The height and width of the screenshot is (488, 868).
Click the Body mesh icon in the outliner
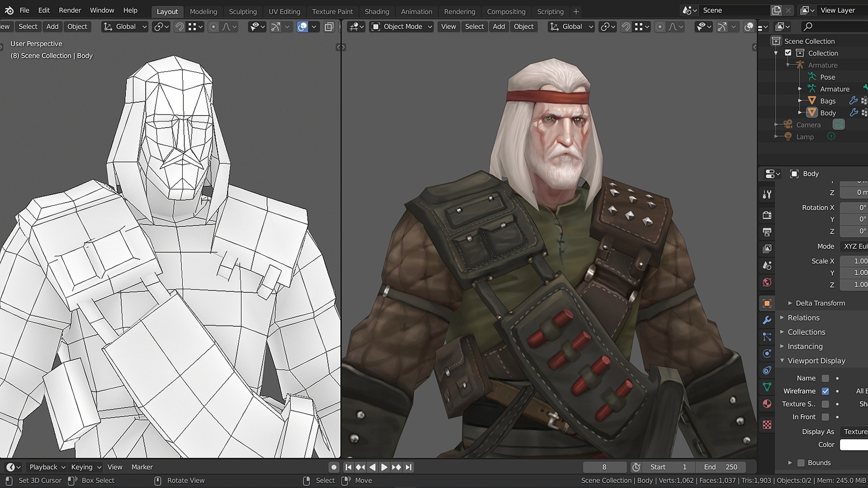coord(813,112)
